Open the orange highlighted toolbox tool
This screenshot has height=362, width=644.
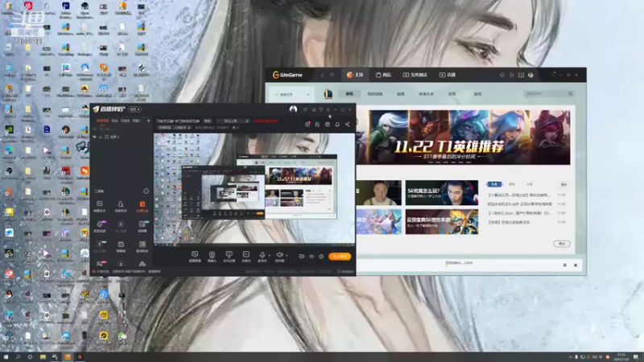tap(142, 206)
